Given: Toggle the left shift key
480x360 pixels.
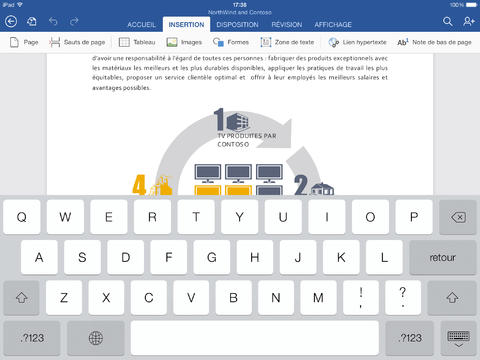Looking at the screenshot, I should point(22,297).
